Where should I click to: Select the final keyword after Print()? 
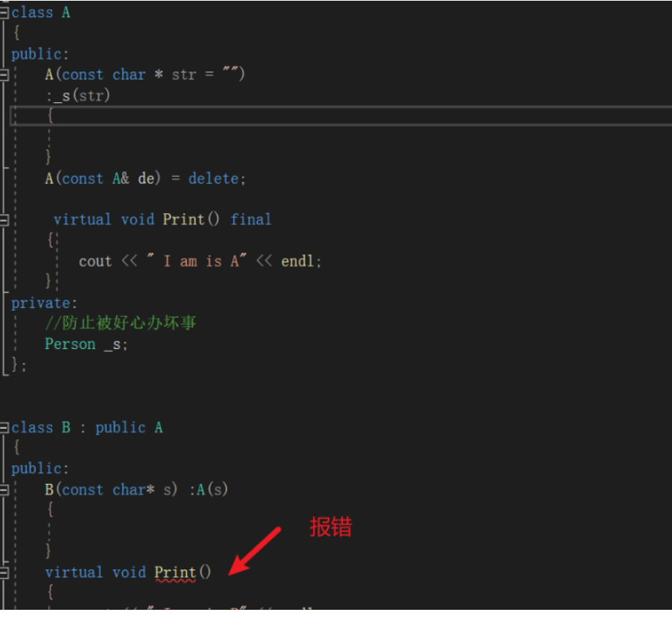pyautogui.click(x=250, y=219)
